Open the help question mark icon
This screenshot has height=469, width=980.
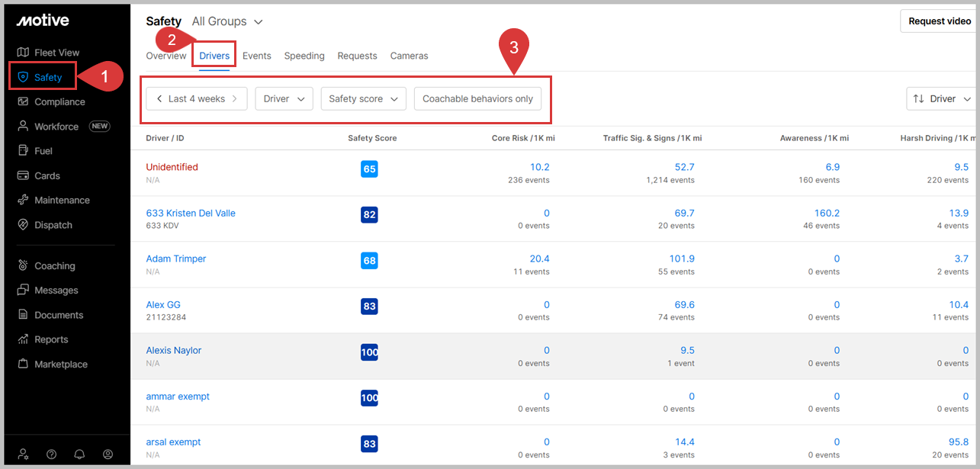click(x=51, y=454)
